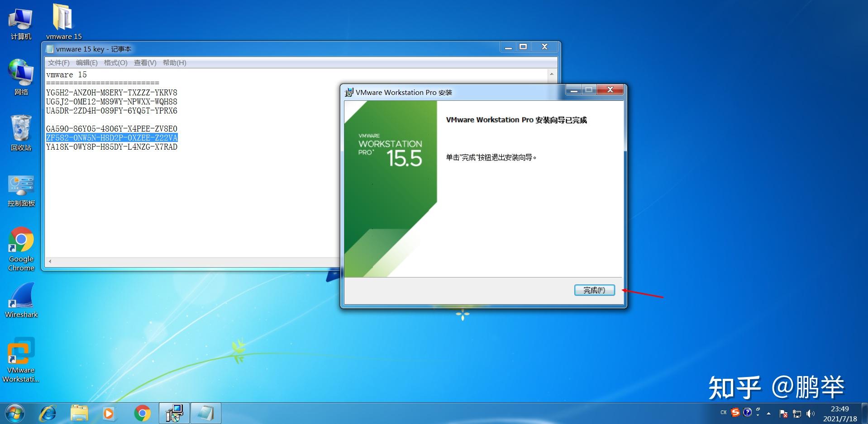Click the input method help tray icon
Viewport: 868px width, 424px height.
747,412
